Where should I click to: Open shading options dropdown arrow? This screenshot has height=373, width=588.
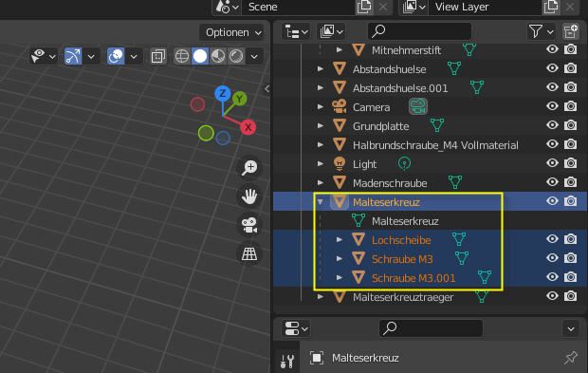254,57
